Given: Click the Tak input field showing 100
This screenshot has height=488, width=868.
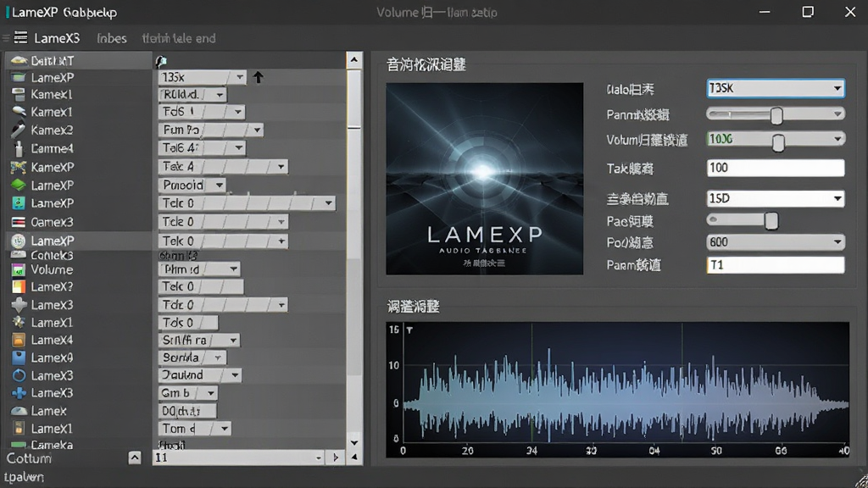Looking at the screenshot, I should pyautogui.click(x=776, y=168).
